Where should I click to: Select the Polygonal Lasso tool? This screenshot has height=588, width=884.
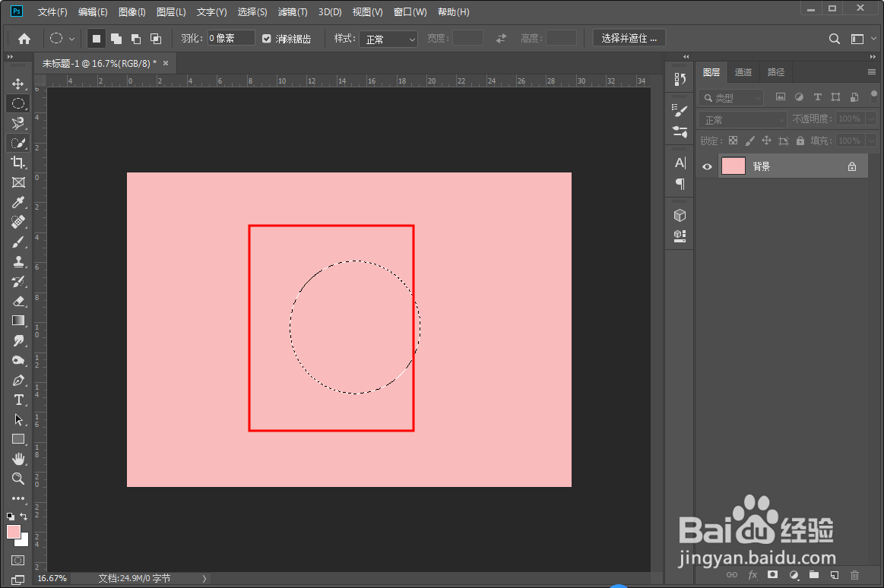[x=18, y=123]
